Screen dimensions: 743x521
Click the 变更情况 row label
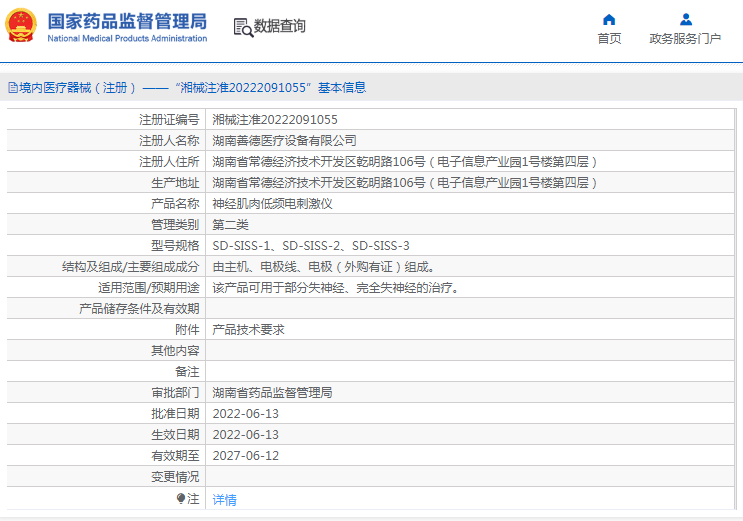175,476
